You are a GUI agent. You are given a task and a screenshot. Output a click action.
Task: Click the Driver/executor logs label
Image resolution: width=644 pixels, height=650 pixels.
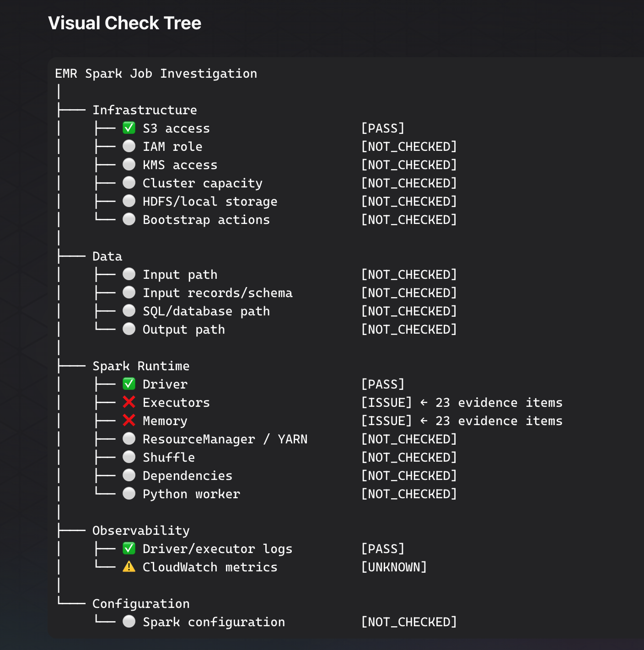218,549
